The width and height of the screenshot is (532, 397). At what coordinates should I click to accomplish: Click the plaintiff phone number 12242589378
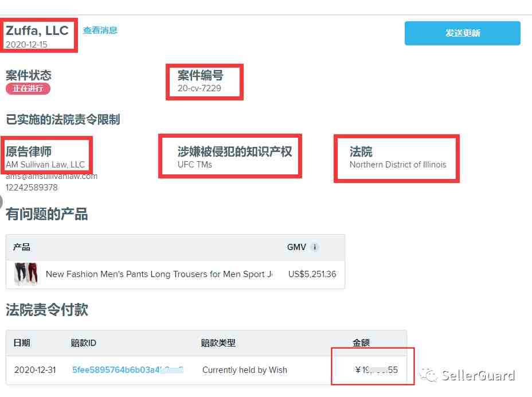32,188
